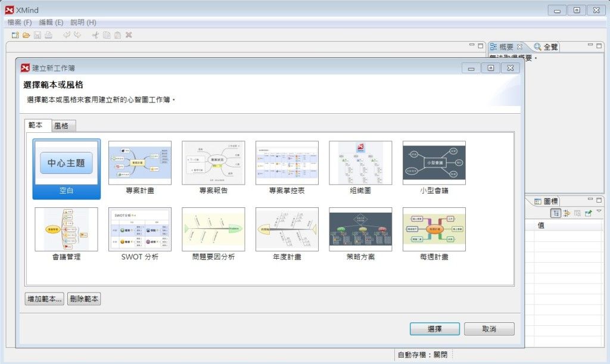Click the cut (scissors) toolbar icon
Viewport: 610px width, 364px height.
click(95, 35)
